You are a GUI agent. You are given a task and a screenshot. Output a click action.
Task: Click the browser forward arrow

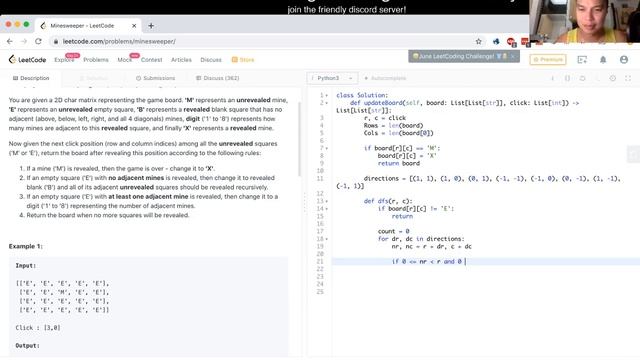click(x=24, y=41)
